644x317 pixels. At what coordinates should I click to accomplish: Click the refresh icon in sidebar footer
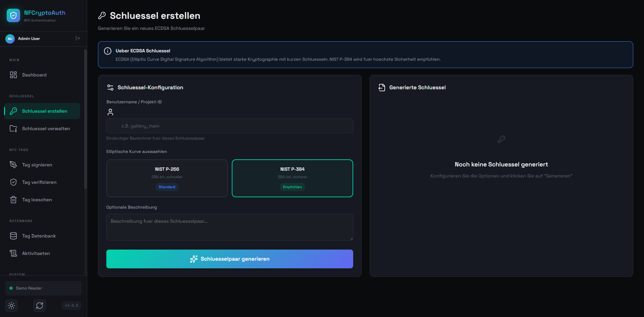pos(40,306)
